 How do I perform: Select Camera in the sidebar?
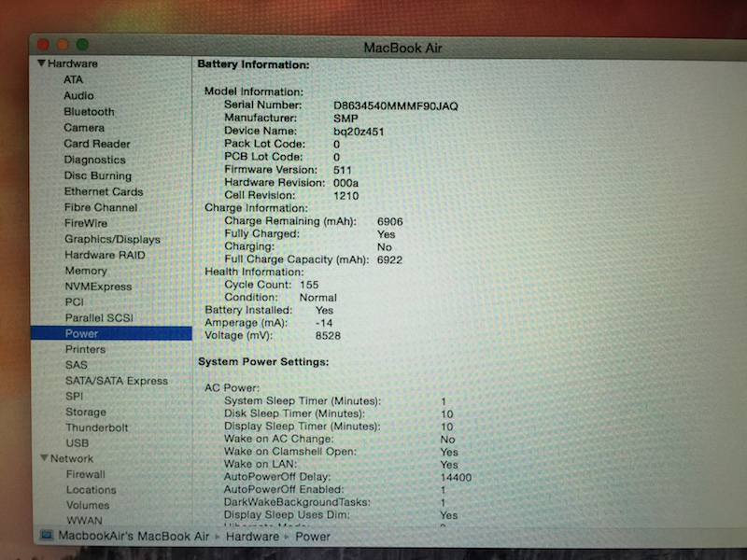click(x=84, y=128)
